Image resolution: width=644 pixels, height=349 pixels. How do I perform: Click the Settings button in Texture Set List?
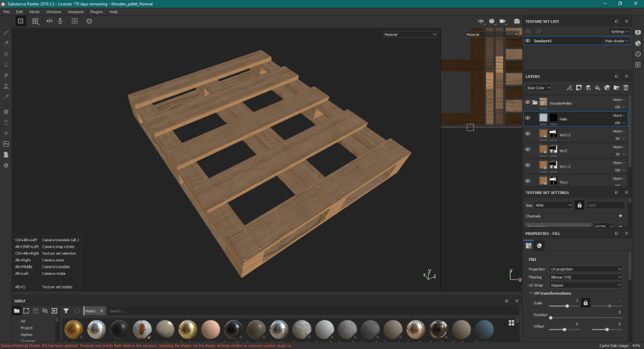[619, 31]
